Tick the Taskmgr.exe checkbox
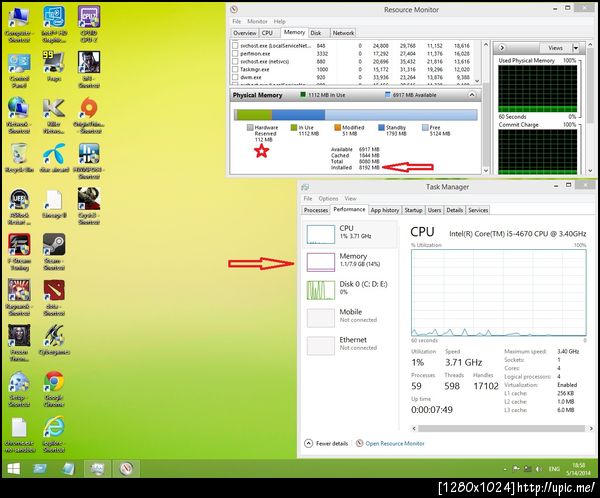 pos(235,69)
